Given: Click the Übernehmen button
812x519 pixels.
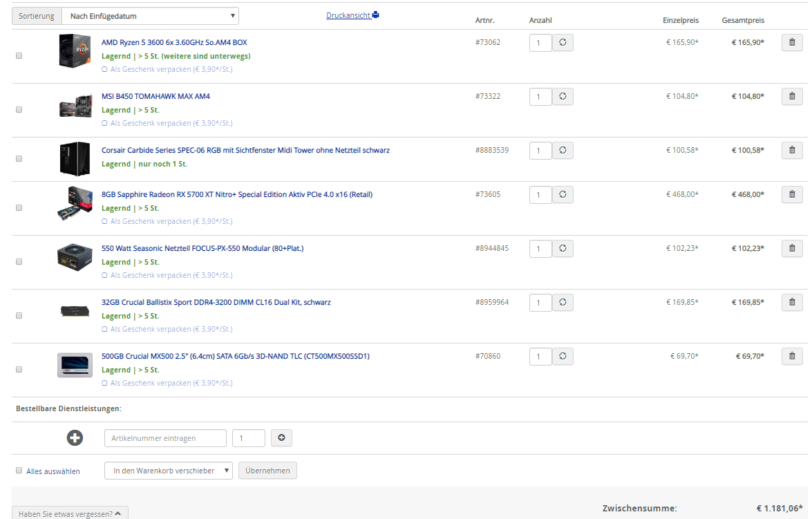Looking at the screenshot, I should [267, 471].
